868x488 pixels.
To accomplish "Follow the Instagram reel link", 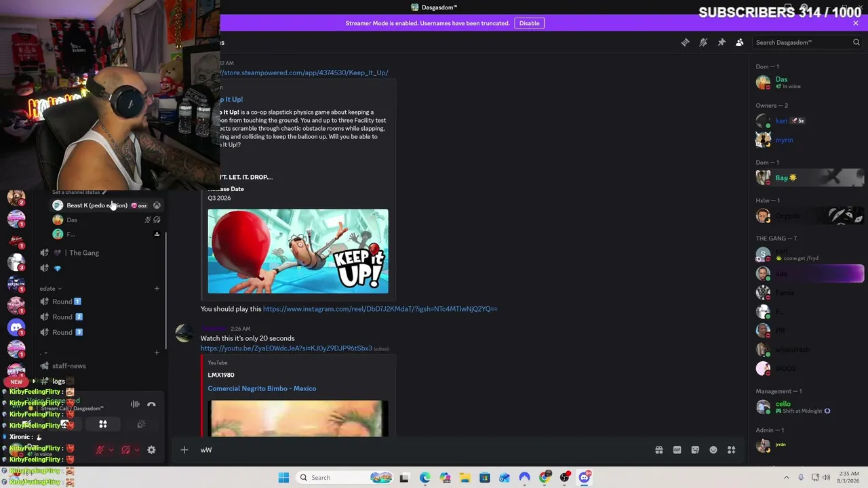I will [x=380, y=309].
